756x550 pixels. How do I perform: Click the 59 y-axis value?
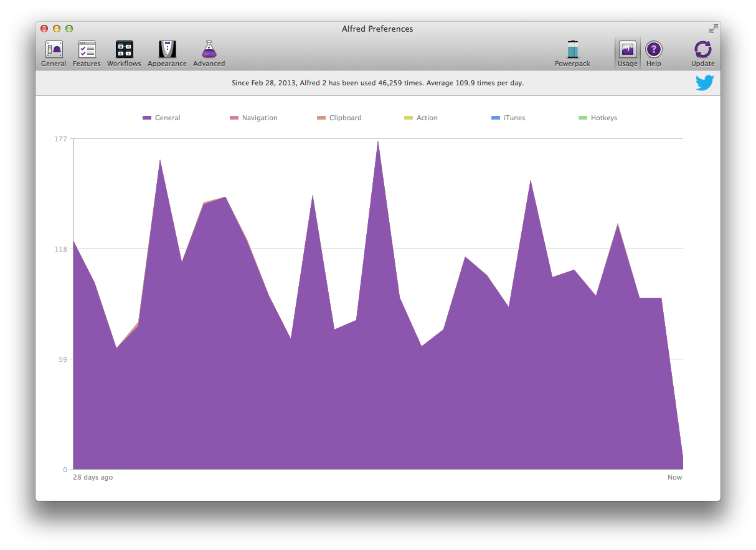[x=63, y=359]
